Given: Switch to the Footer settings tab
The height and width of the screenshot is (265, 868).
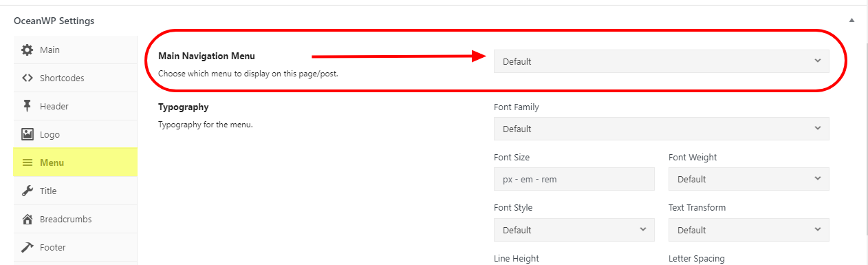Looking at the screenshot, I should 75,248.
